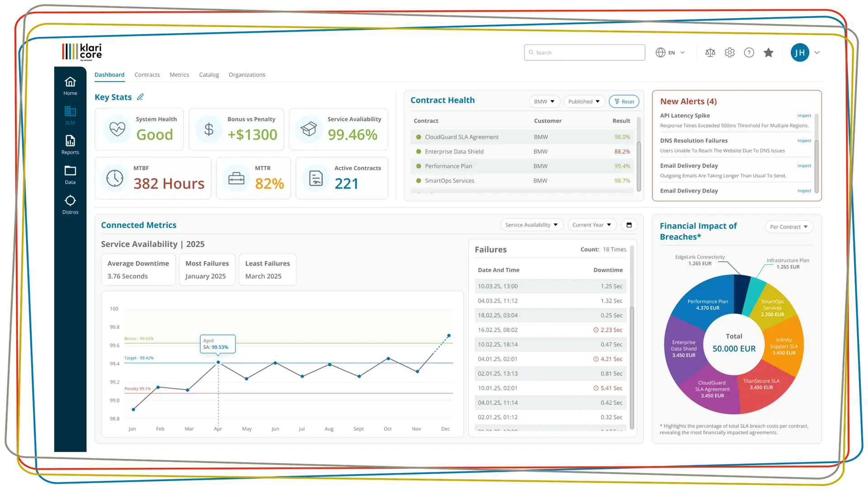The image size is (868, 490).
Task: Click the Average Downtime 3.76 Seconds card
Action: pyautogui.click(x=138, y=270)
